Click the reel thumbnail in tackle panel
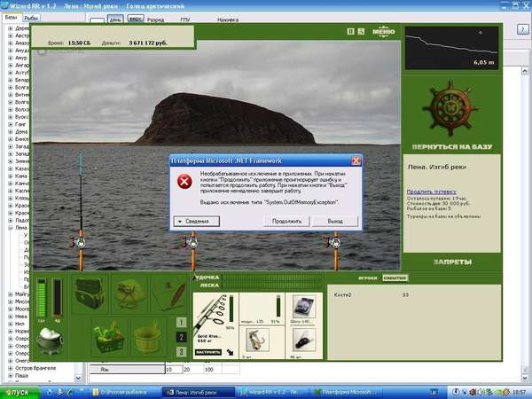This screenshot has height=399, width=532. click(x=304, y=306)
